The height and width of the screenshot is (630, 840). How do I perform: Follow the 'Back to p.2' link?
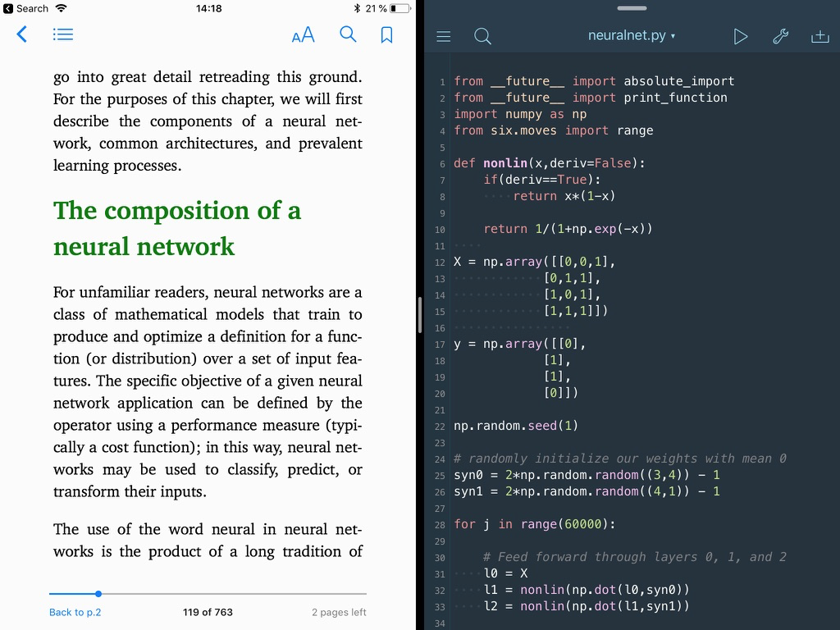coord(75,612)
